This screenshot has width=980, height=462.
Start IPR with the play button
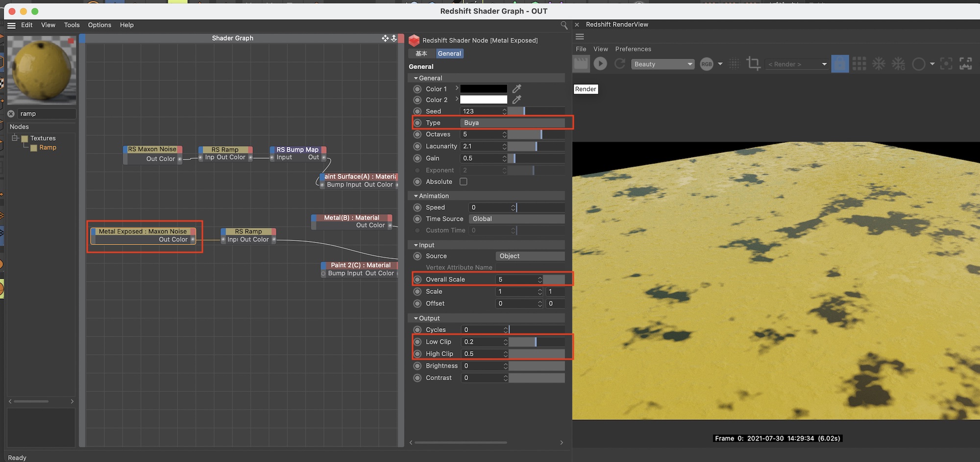pyautogui.click(x=600, y=64)
